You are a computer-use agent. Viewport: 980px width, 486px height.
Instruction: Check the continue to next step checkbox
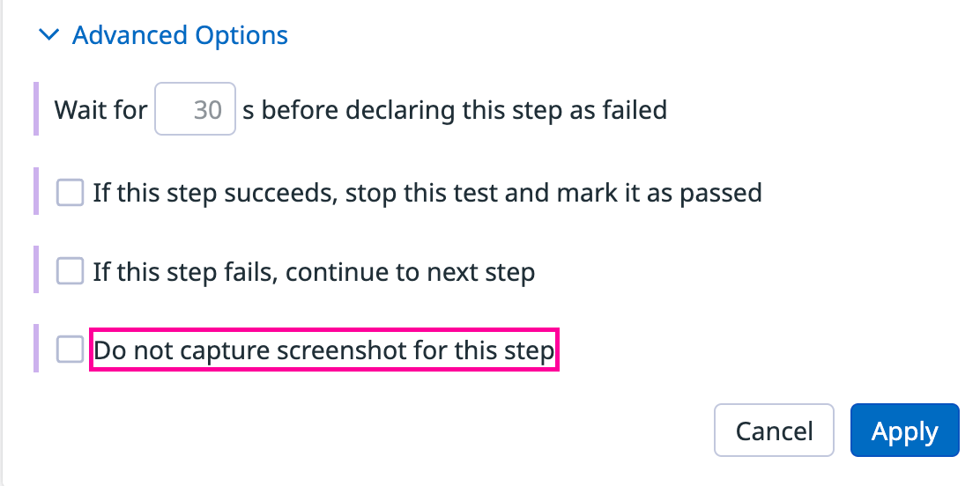click(x=70, y=271)
